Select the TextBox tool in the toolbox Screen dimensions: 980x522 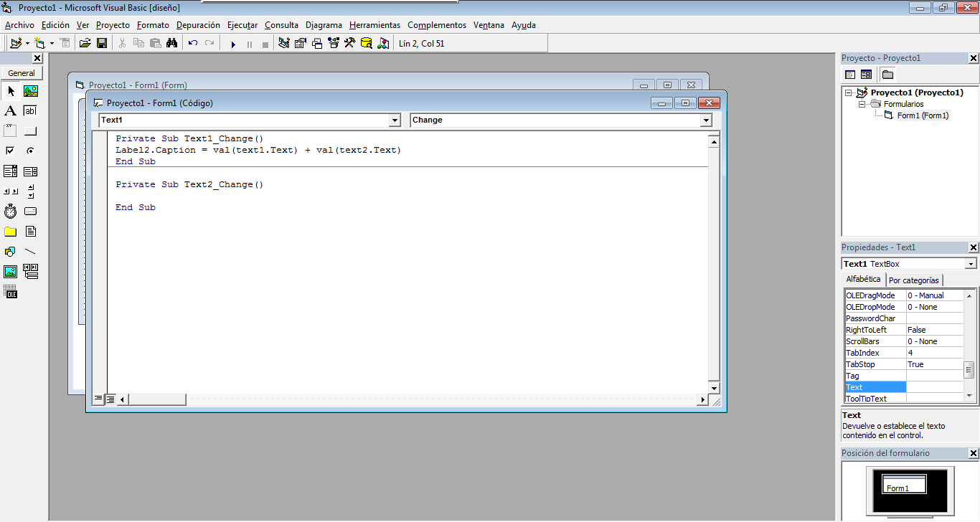(30, 110)
